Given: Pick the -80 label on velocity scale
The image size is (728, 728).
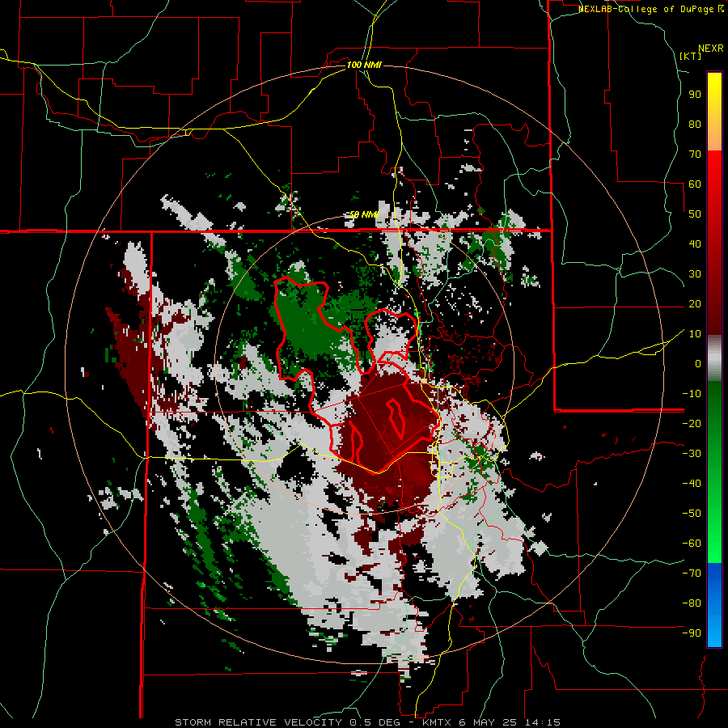Looking at the screenshot, I should coord(692,603).
